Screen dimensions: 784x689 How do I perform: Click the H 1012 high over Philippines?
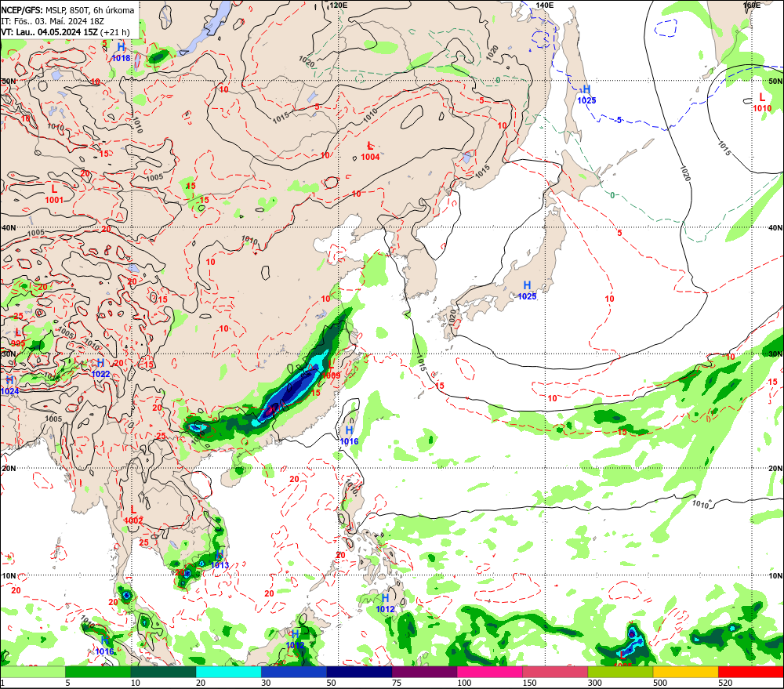(385, 604)
